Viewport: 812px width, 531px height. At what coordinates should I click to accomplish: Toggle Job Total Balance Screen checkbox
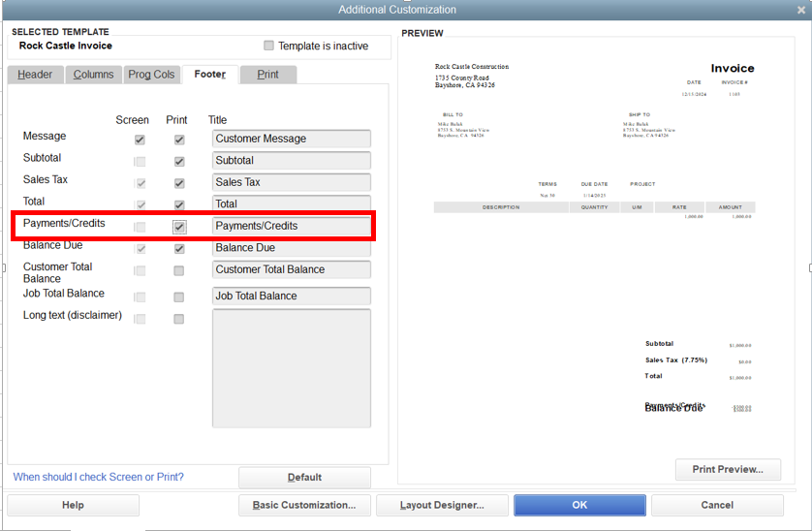click(x=140, y=297)
